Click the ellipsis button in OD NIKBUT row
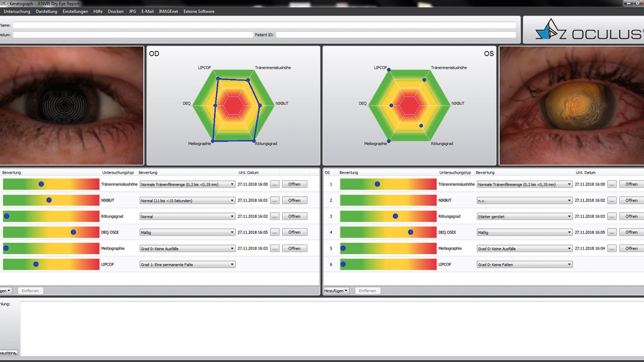644x362 pixels. coord(274,201)
